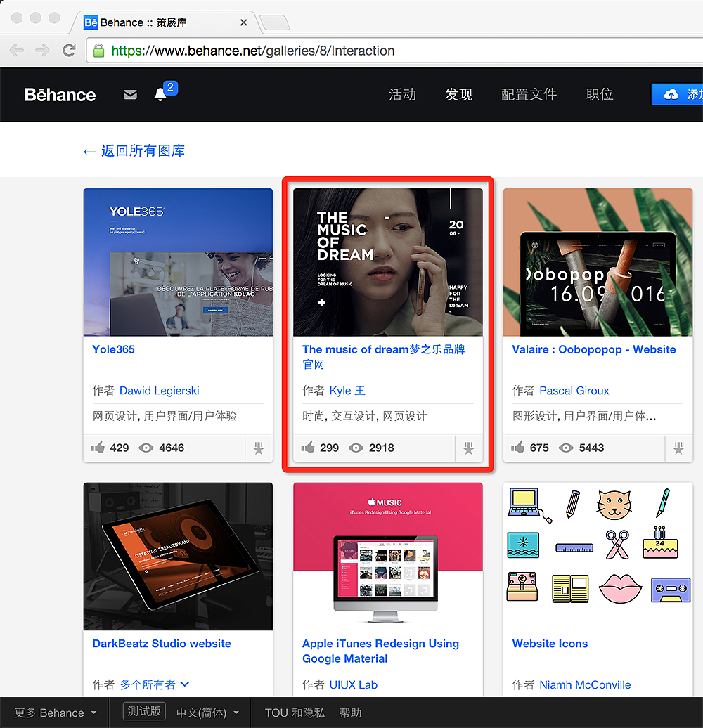Reload the page with refresh icon
This screenshot has width=703, height=728.
[x=69, y=50]
